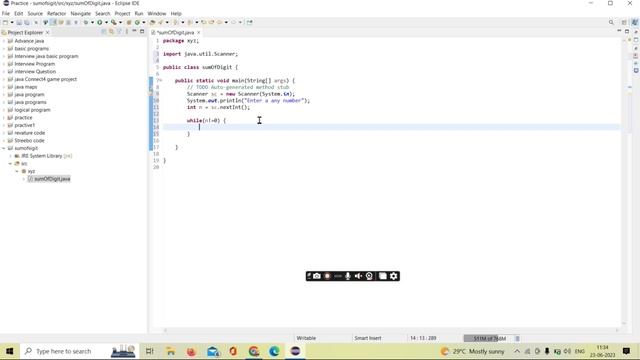Open the Search menu
Screen dimensions: 640x360
pos(102,13)
